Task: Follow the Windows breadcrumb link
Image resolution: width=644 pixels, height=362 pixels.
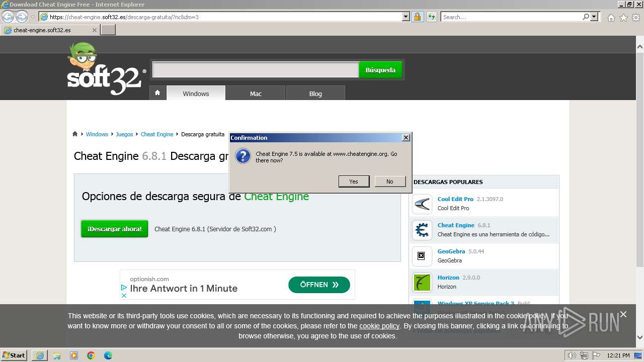Action: 97,134
